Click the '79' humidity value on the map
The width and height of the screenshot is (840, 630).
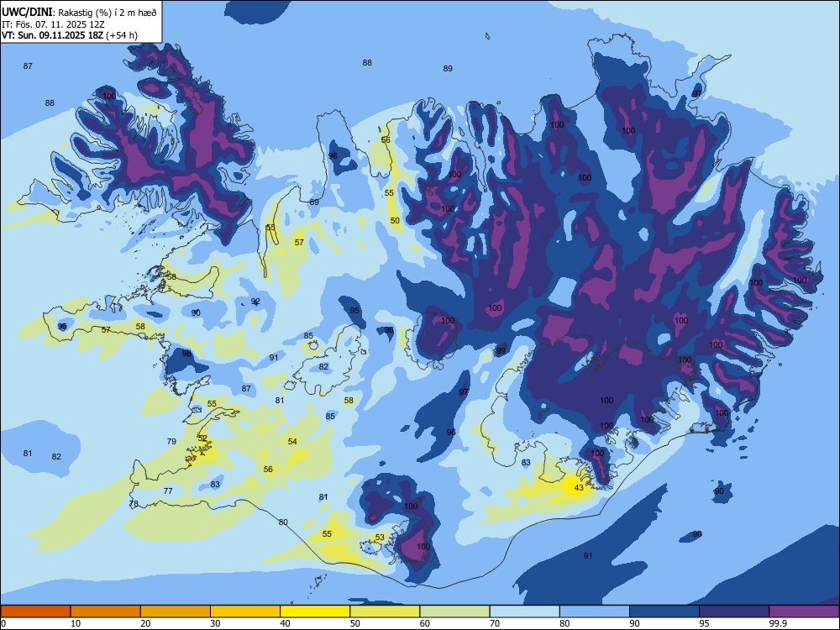(x=171, y=442)
